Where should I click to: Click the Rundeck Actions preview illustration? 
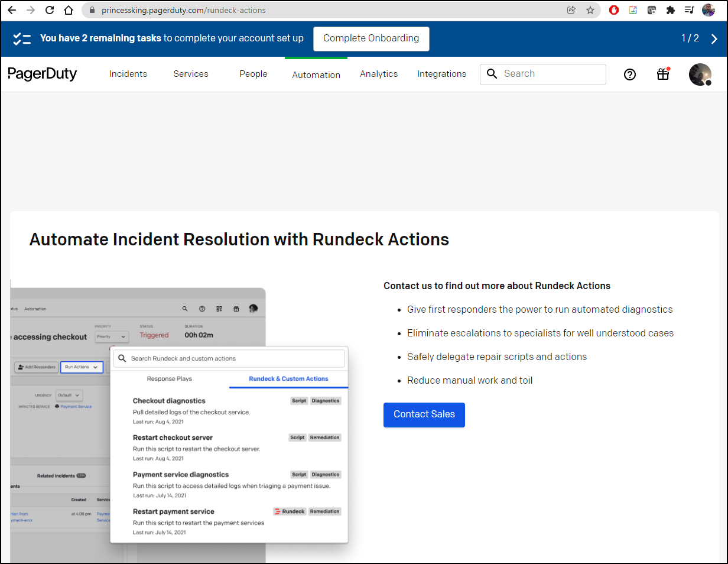point(179,425)
